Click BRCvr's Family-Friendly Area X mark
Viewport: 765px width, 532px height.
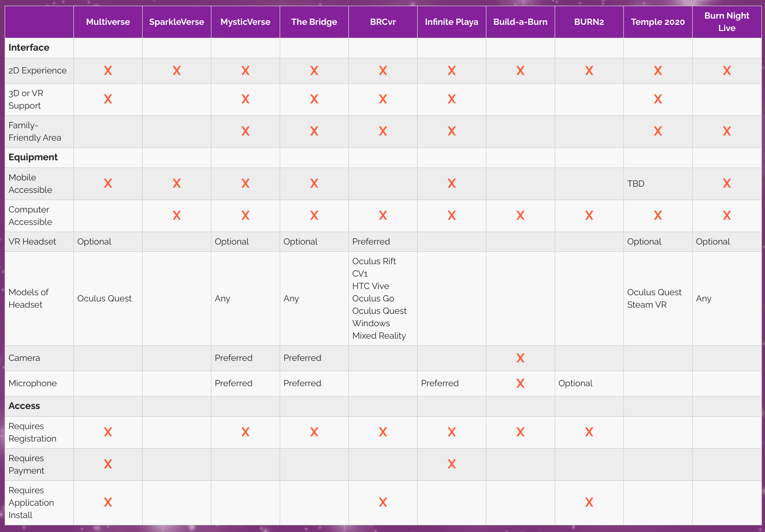[383, 131]
